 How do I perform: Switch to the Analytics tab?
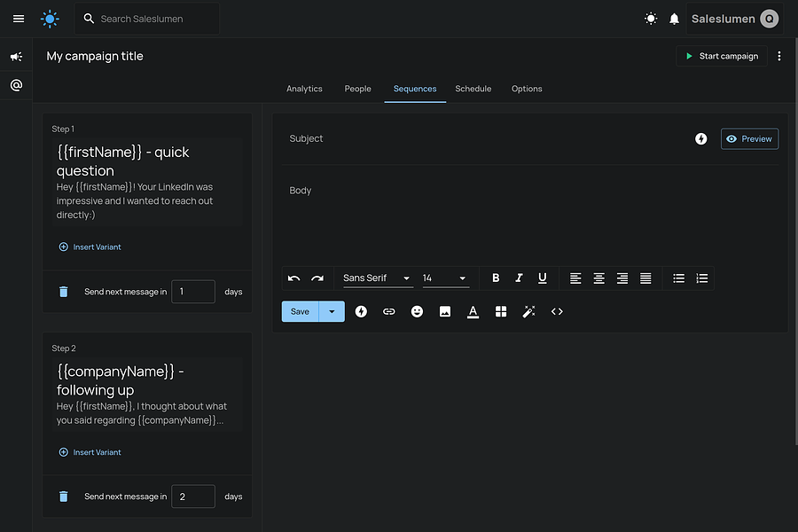(x=304, y=89)
